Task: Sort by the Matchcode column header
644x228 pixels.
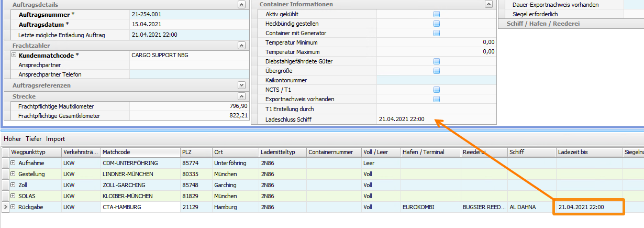Action: click(x=140, y=152)
